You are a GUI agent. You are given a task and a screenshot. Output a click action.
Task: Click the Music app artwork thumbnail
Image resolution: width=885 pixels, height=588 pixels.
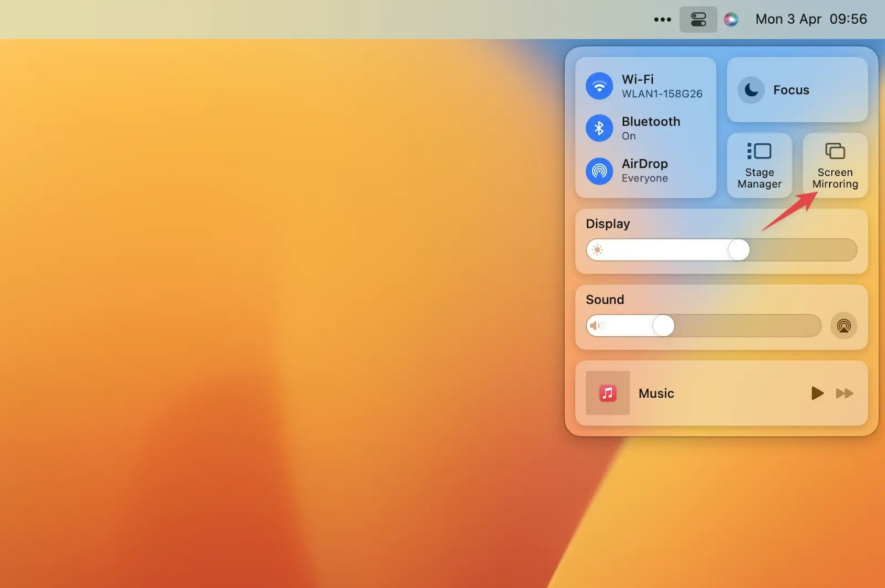[x=608, y=393]
